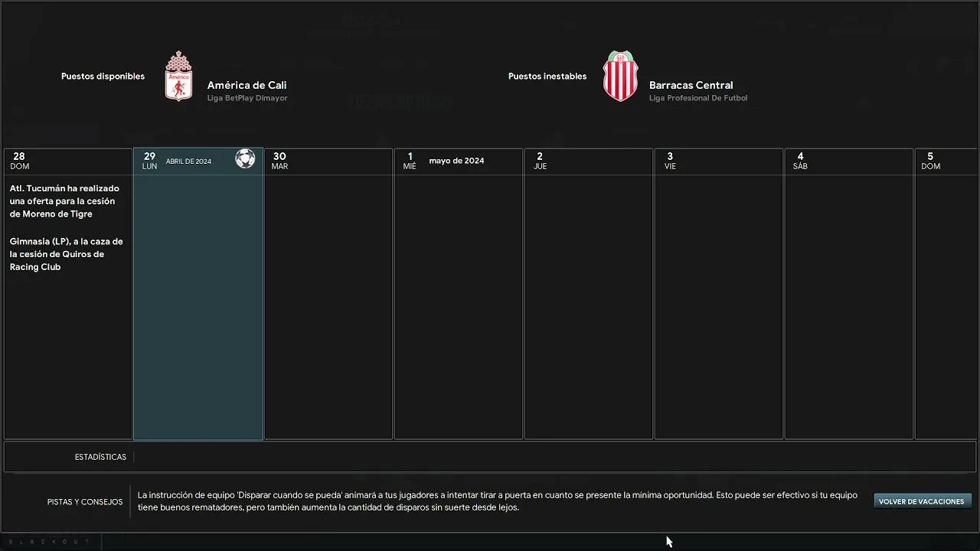980x551 pixels.
Task: Click the Volver de vacaciones button
Action: click(x=922, y=501)
